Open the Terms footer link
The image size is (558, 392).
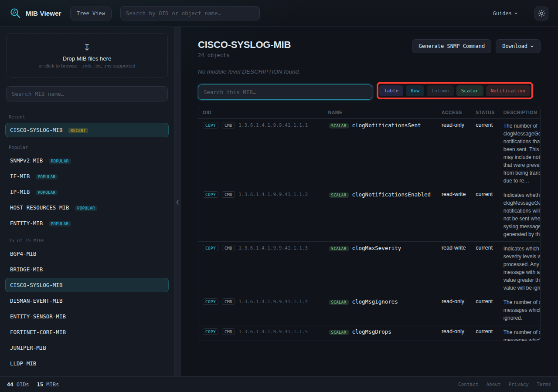point(544,385)
